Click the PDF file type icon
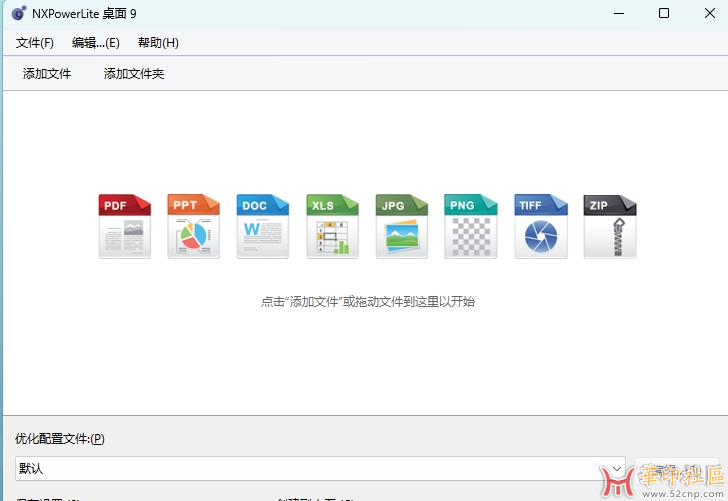This screenshot has height=501, width=728. (x=125, y=227)
